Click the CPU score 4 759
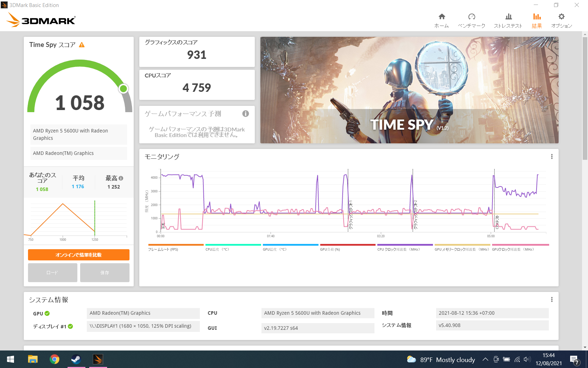The width and height of the screenshot is (588, 368). (x=197, y=88)
